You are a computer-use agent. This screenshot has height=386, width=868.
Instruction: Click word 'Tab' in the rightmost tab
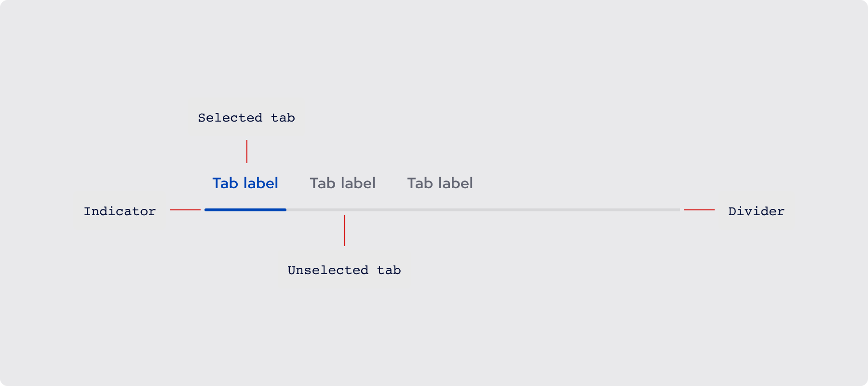point(420,183)
